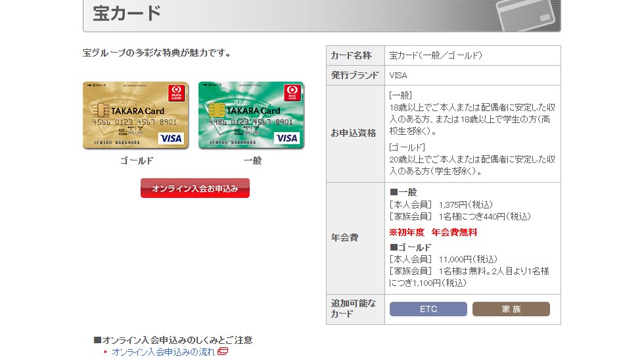This screenshot has width=644, height=361.
Task: Click the オンライン入会お申込み red button
Action: 195,188
